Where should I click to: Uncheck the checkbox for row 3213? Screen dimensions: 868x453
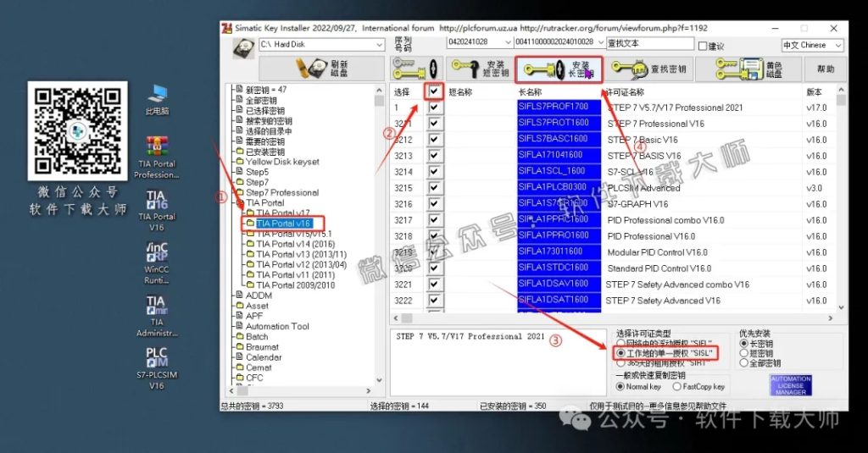click(434, 156)
